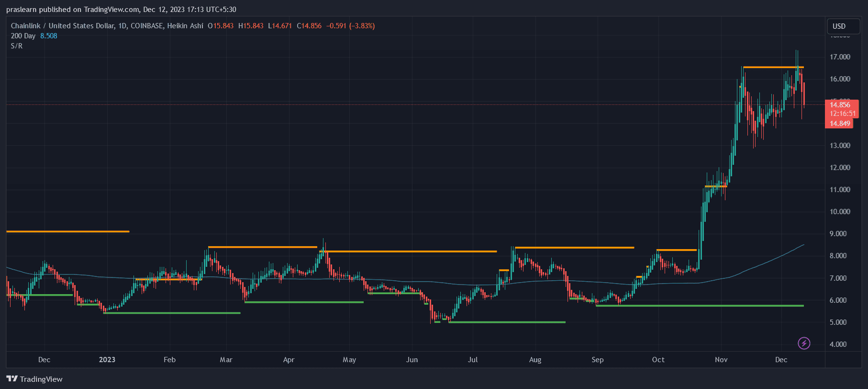Click the 2023 marker on time axis
The width and height of the screenshot is (868, 389).
(x=107, y=360)
